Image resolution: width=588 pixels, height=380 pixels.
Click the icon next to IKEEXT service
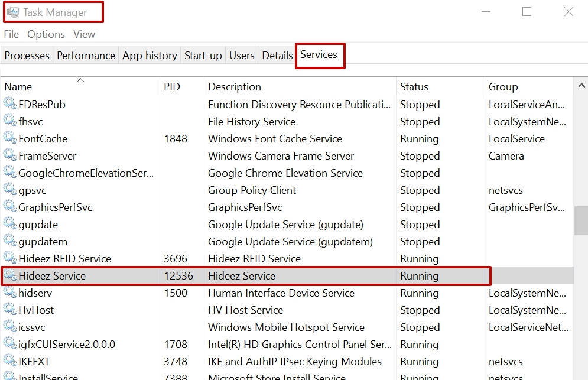click(x=10, y=362)
